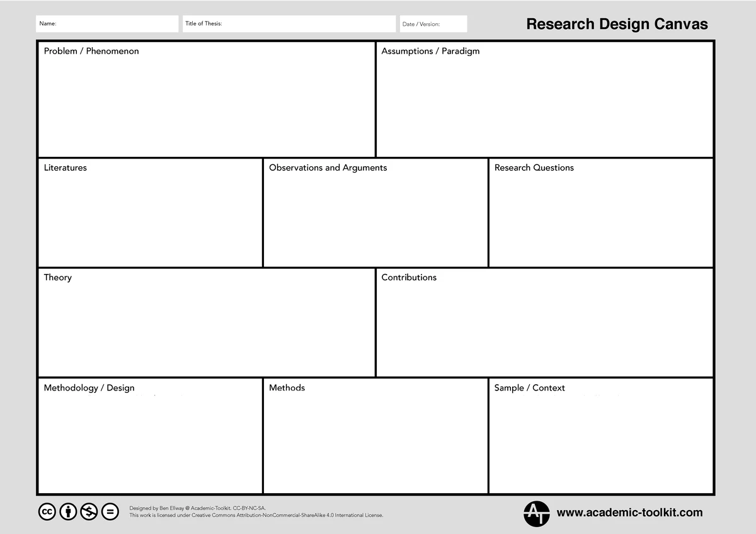Open the www.academic-toolkit.com link

(630, 513)
